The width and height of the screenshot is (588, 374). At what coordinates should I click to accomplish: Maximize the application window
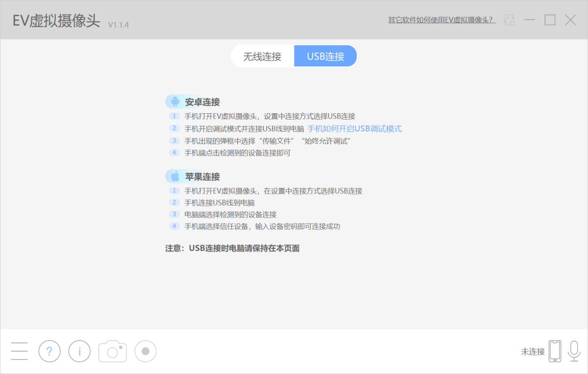pyautogui.click(x=550, y=20)
